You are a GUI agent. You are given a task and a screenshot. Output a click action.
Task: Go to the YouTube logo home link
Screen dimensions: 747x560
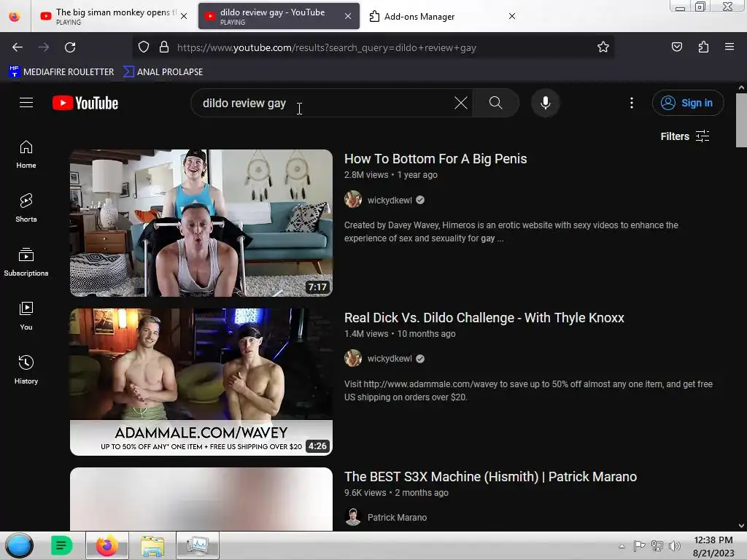click(x=85, y=103)
